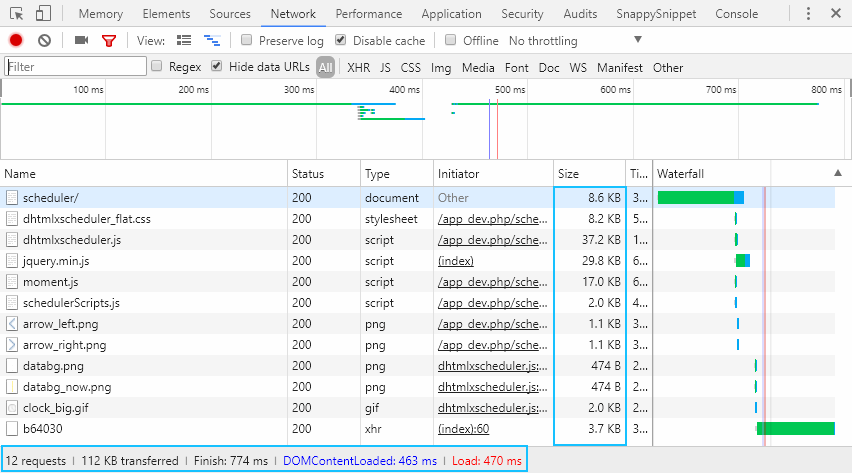Click the file icon beside b64030

(x=12, y=429)
